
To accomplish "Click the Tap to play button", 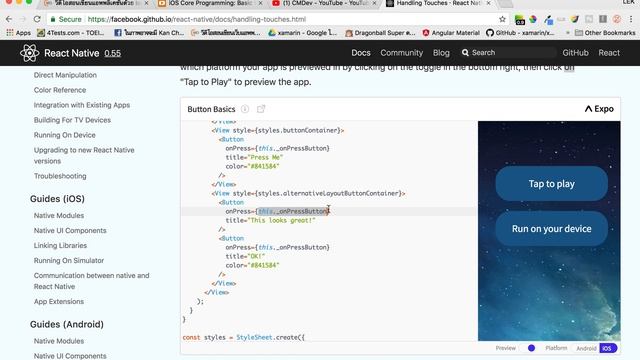I will (551, 184).
